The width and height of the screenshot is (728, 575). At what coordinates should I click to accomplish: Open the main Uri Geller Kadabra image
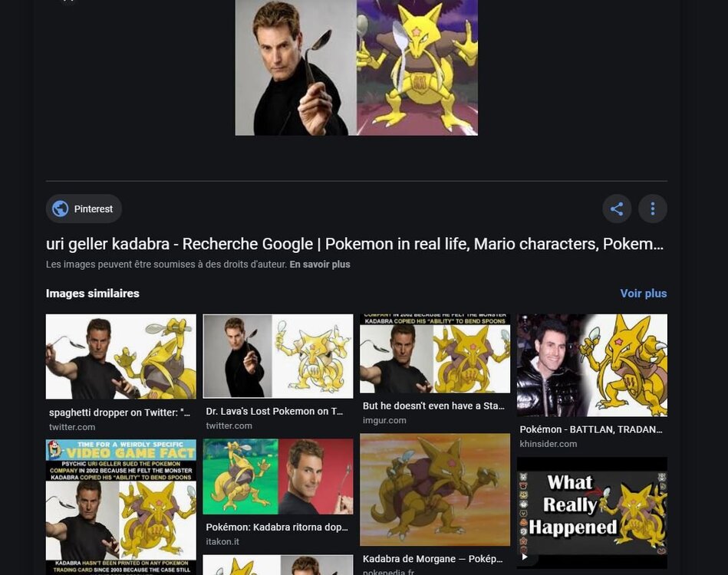point(356,67)
